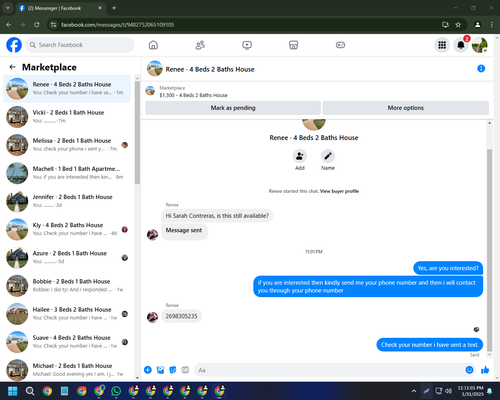Select the Messenger | Facebook tab
This screenshot has height=400, width=500.
pos(61,8)
